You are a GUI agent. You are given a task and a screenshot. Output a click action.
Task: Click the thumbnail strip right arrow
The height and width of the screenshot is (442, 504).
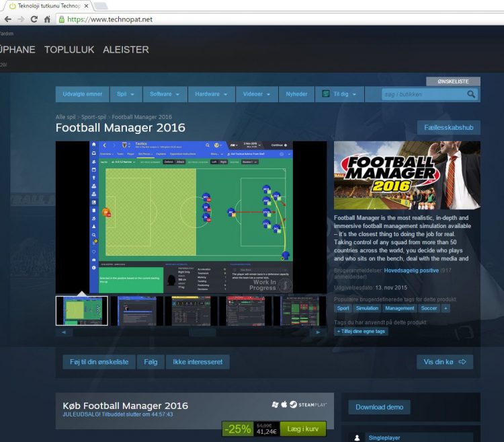pyautogui.click(x=318, y=332)
